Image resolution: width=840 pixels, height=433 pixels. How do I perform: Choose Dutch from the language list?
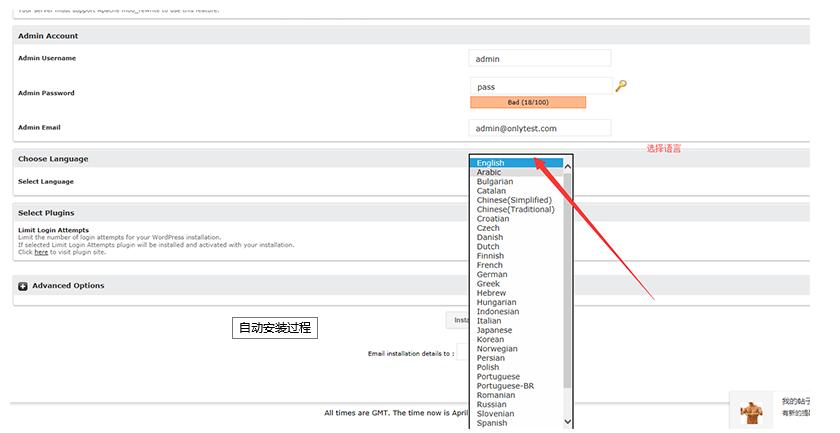(x=516, y=247)
